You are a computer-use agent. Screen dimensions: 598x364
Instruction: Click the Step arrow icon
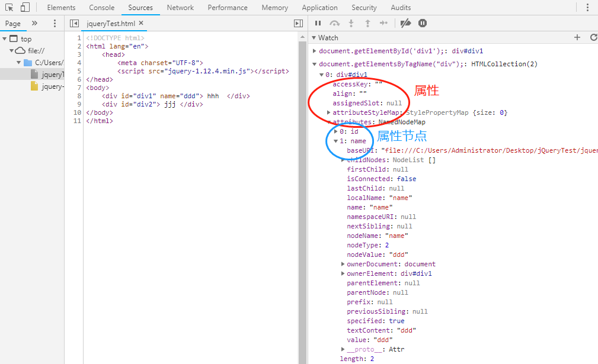[383, 23]
